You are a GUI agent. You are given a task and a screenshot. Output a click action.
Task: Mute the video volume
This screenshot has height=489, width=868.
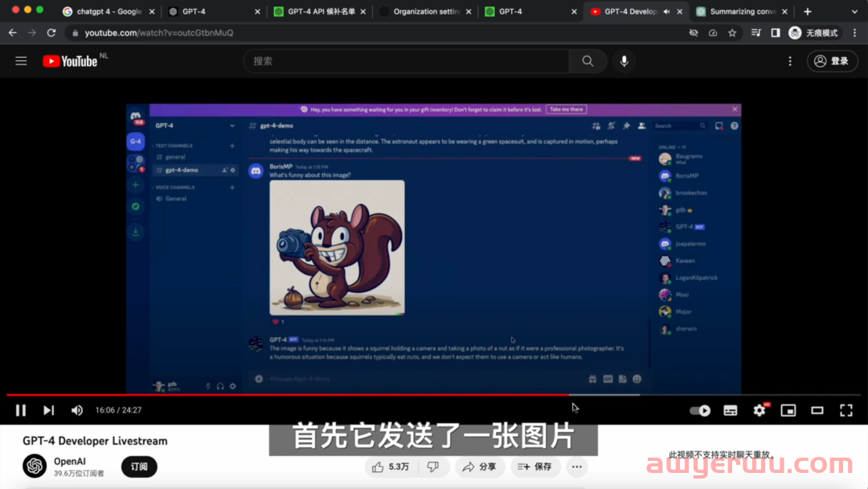[77, 410]
